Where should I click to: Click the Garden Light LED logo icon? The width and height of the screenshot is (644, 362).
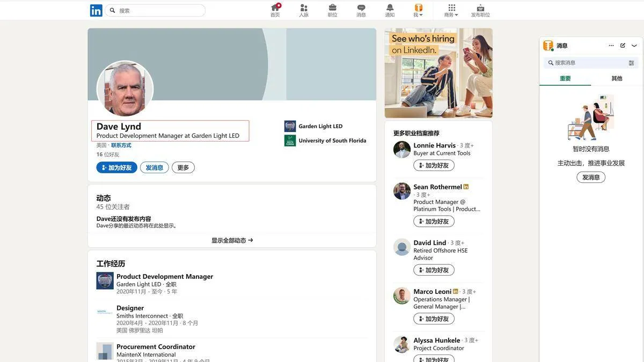[290, 127]
